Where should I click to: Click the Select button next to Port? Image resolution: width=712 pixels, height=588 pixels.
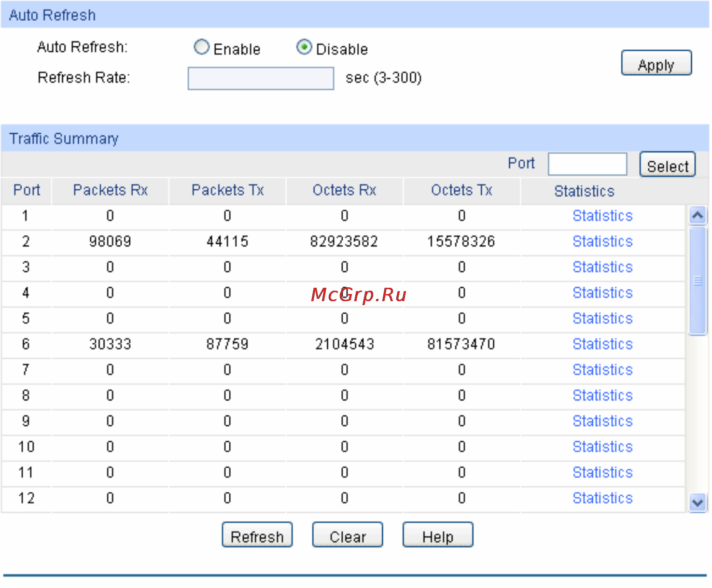click(668, 165)
